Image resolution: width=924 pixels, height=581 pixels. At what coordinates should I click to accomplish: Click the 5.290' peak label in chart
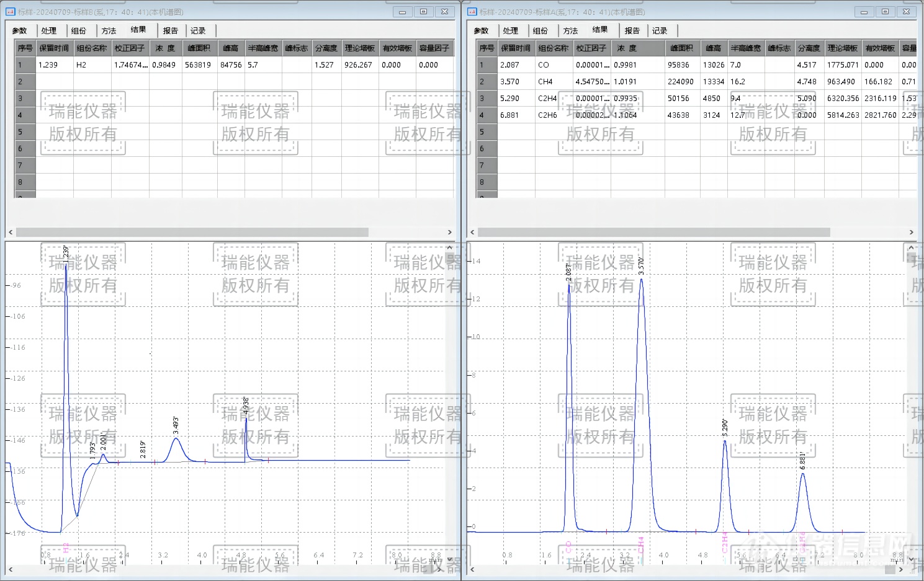click(725, 428)
